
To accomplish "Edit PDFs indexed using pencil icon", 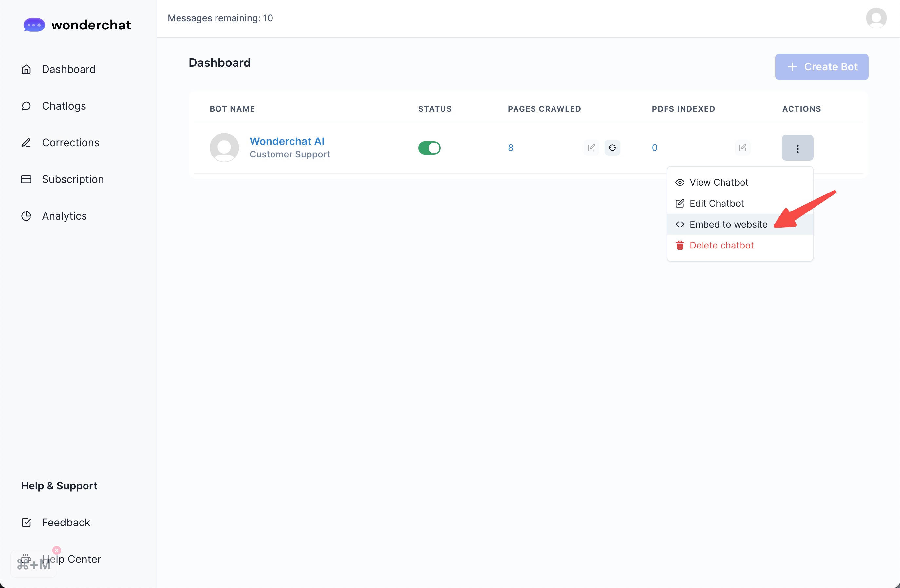I will click(x=742, y=147).
